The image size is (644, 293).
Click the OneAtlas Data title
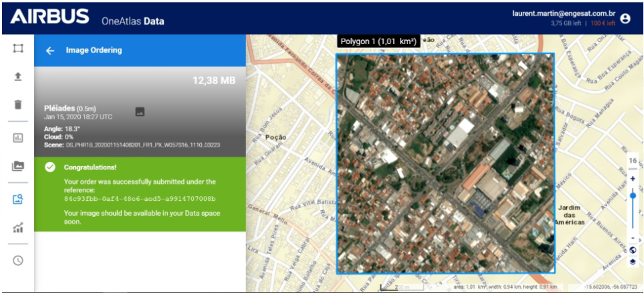tap(133, 21)
